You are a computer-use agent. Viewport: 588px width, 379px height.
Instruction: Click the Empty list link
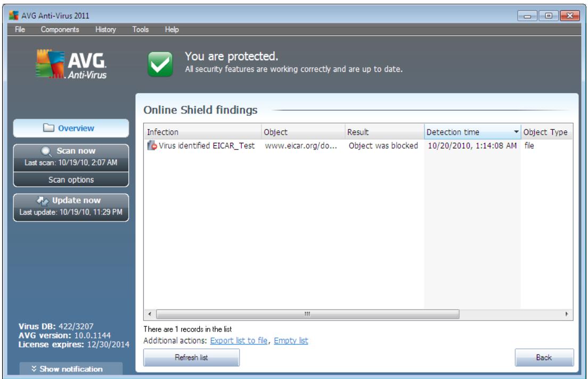pyautogui.click(x=291, y=340)
